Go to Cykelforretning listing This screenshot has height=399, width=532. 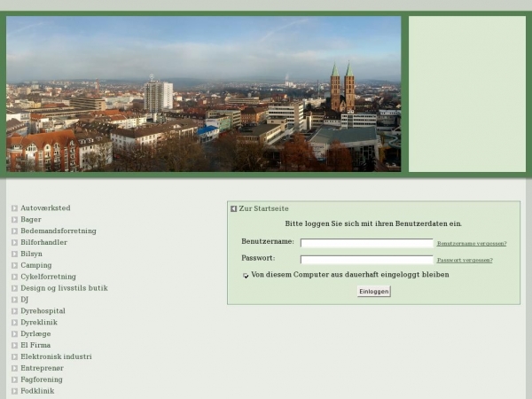coord(48,277)
